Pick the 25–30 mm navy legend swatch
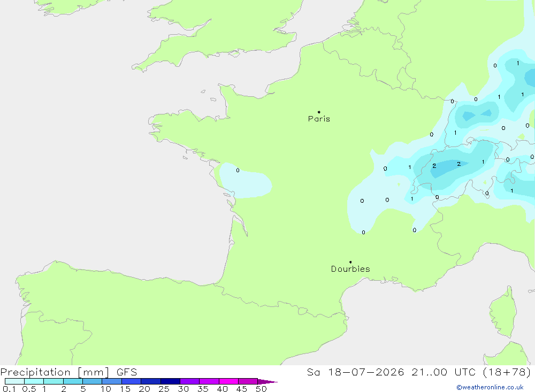The width and height of the screenshot is (535, 392). coord(170,381)
